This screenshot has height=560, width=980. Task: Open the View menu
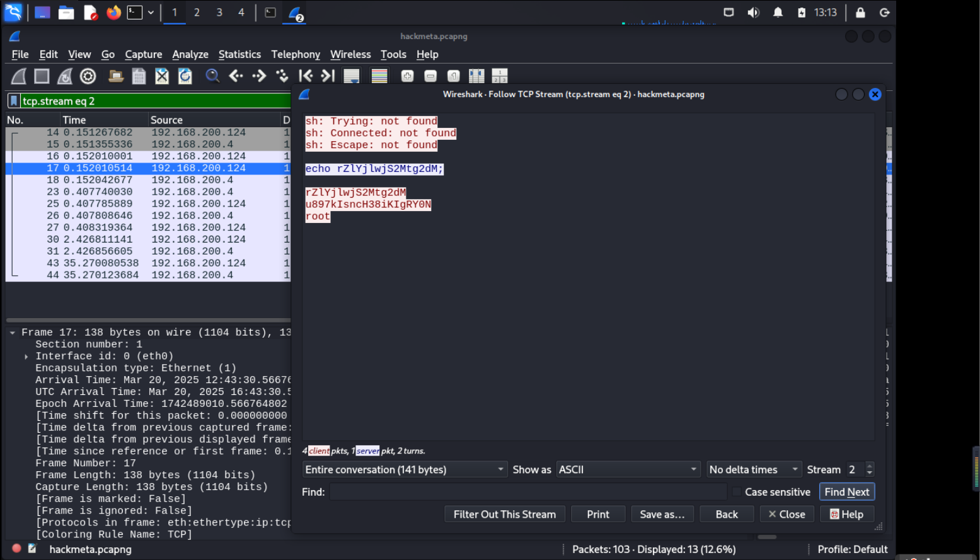coord(79,55)
